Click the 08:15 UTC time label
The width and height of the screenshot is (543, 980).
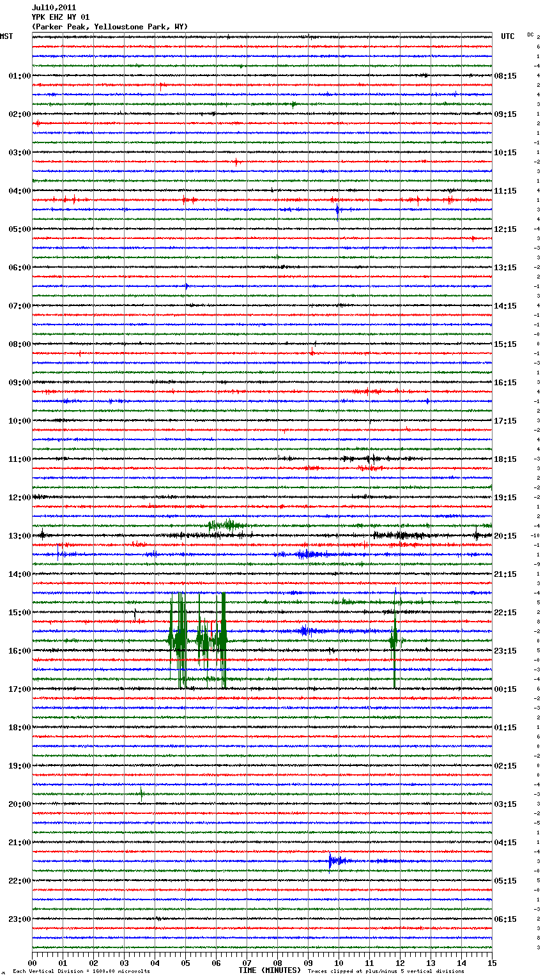pyautogui.click(x=505, y=76)
